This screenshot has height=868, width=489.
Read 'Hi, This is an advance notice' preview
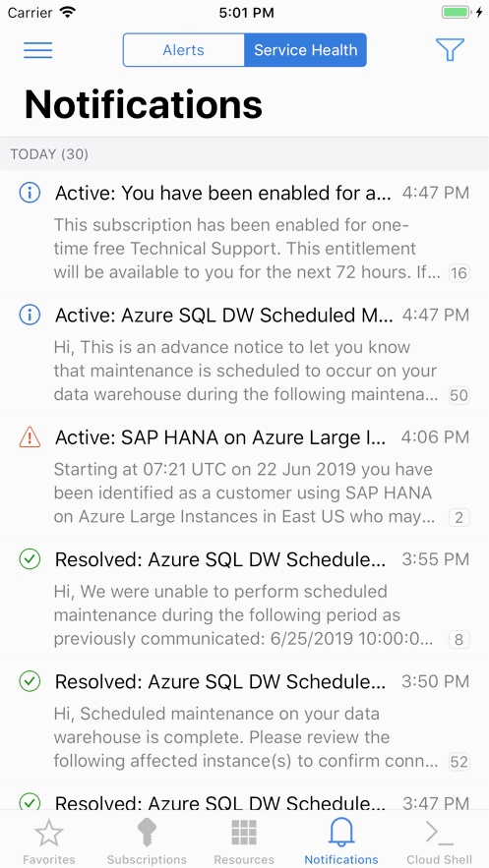pyautogui.click(x=246, y=371)
